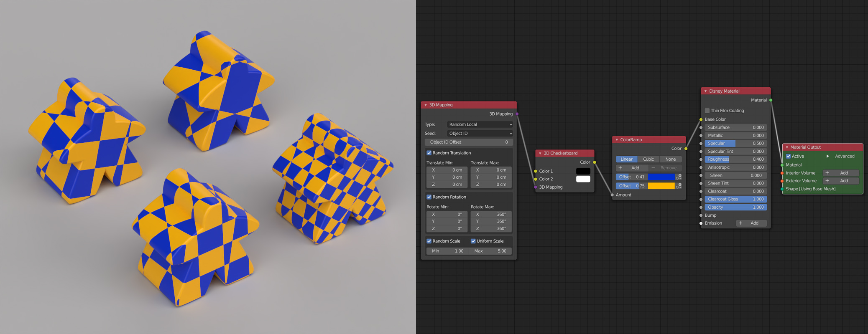
Task: Click the Interior Volume input socket
Action: pos(782,173)
